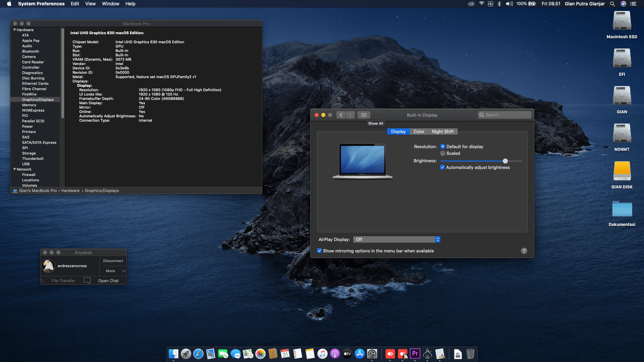The image size is (644, 362).
Task: Enable the Scaled resolution option
Action: (x=443, y=153)
